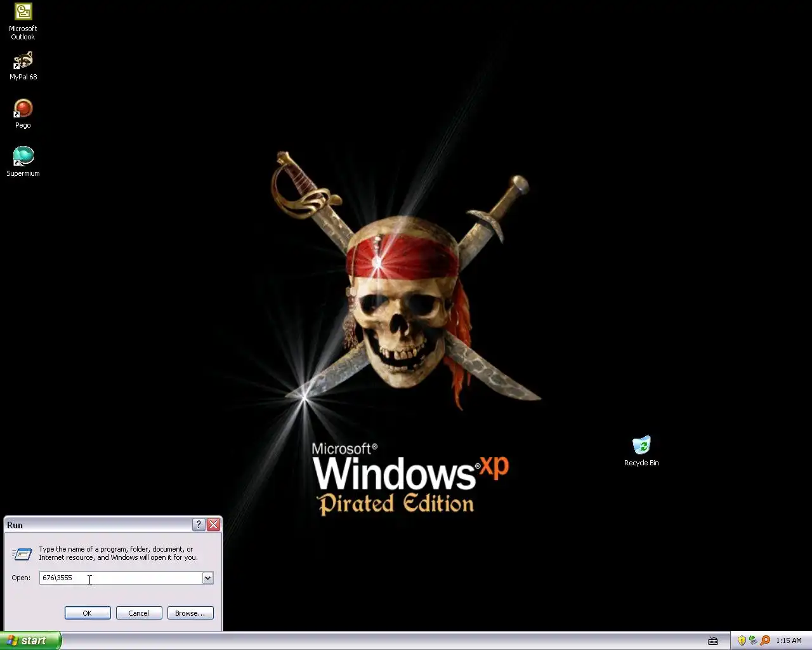Select the Pego desktop shortcut
The image size is (812, 650).
[x=23, y=114]
